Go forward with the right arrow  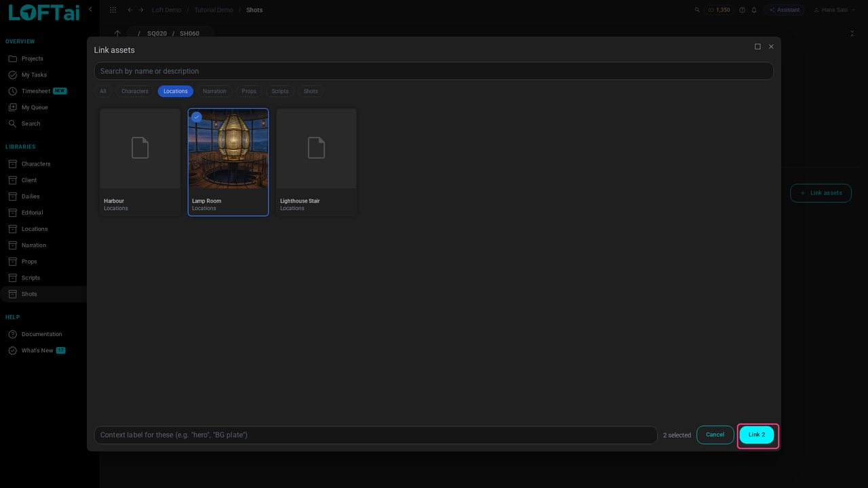141,10
